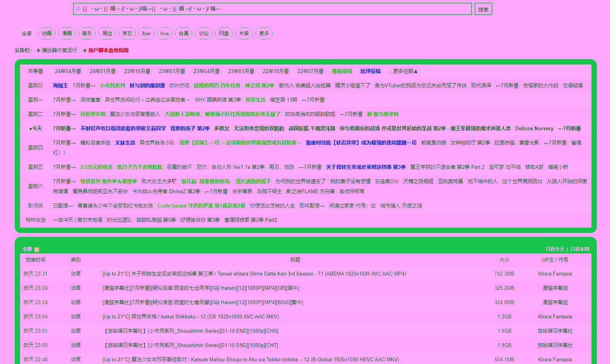Open 城市猎人 天使之泪 movie link
The image size is (610, 364).
pyautogui.click(x=401, y=206)
